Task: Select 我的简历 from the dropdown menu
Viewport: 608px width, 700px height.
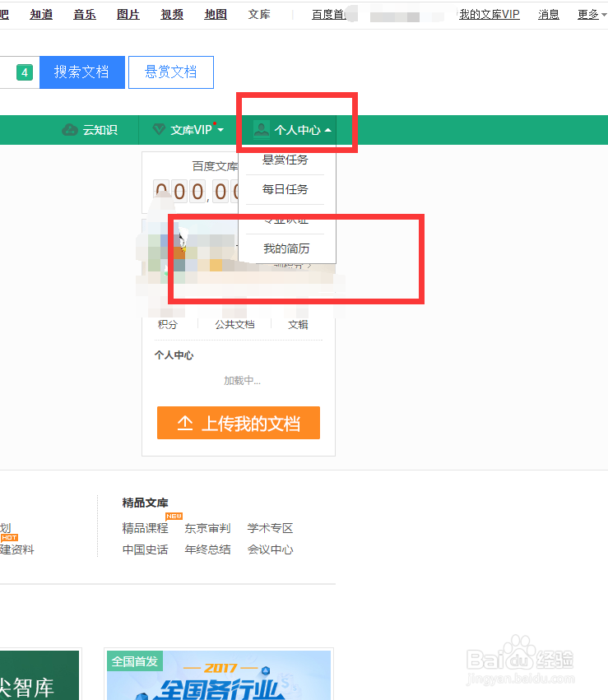Action: 286,248
